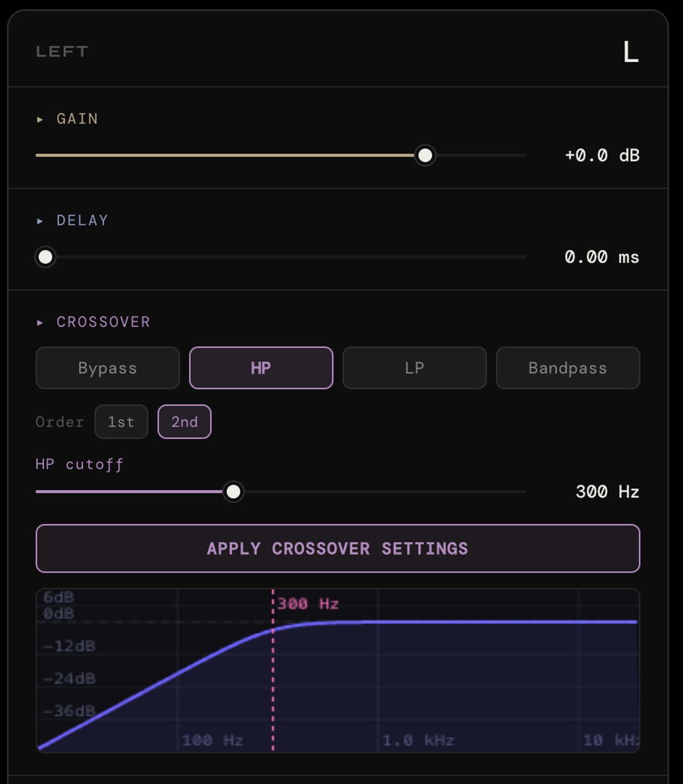Click the delay slider handle
This screenshot has width=683, height=784.
[x=46, y=257]
